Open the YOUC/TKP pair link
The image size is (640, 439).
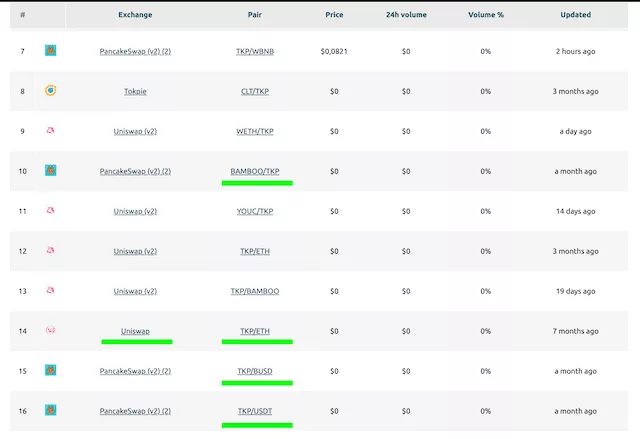(255, 211)
